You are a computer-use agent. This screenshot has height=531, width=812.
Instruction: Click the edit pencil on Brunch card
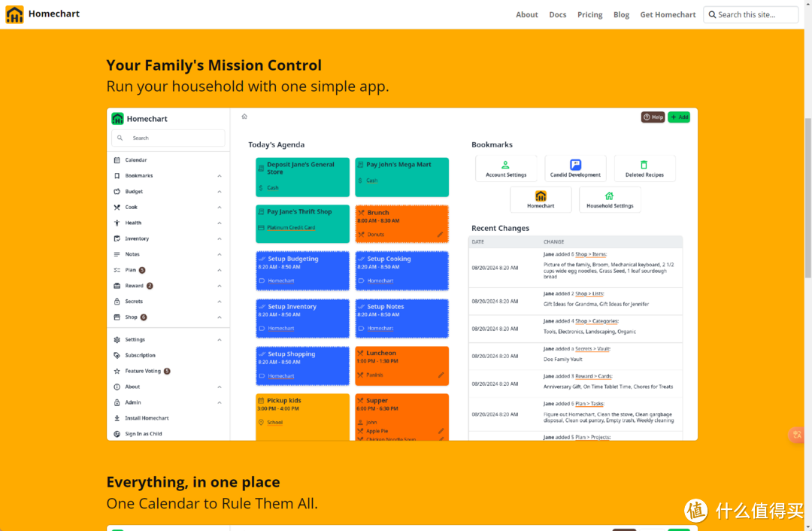coord(440,235)
